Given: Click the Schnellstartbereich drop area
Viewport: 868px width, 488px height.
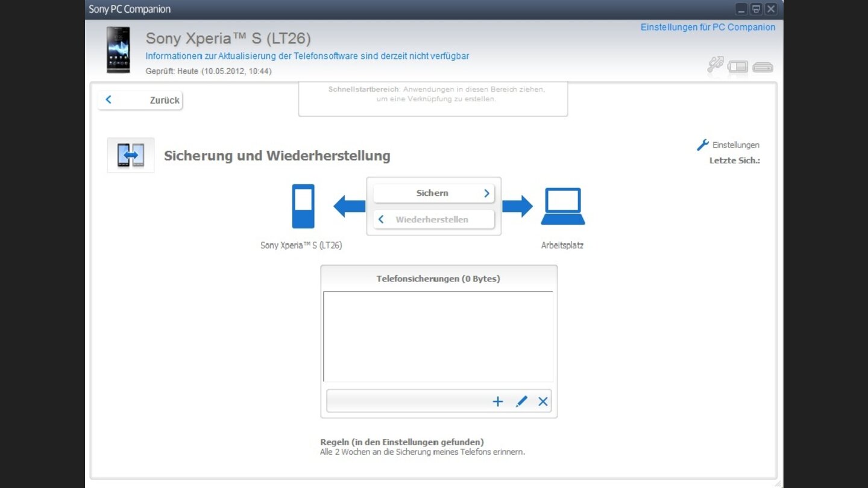Looking at the screenshot, I should point(433,99).
